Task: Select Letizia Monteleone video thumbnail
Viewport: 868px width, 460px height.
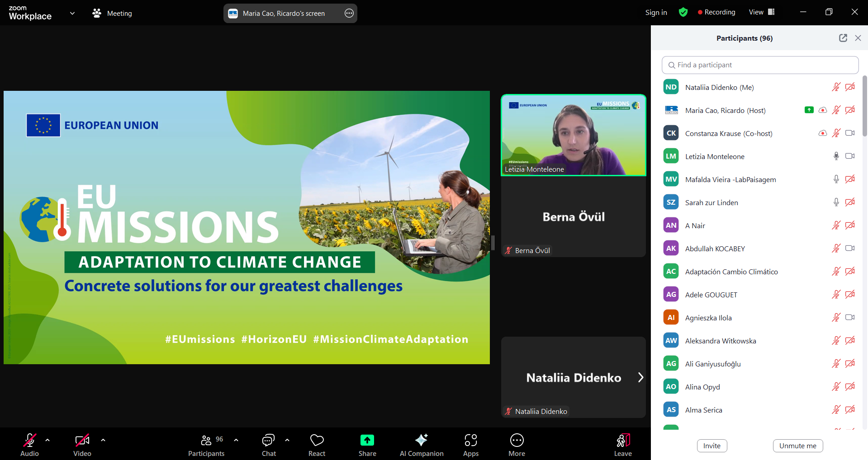Action: click(574, 135)
